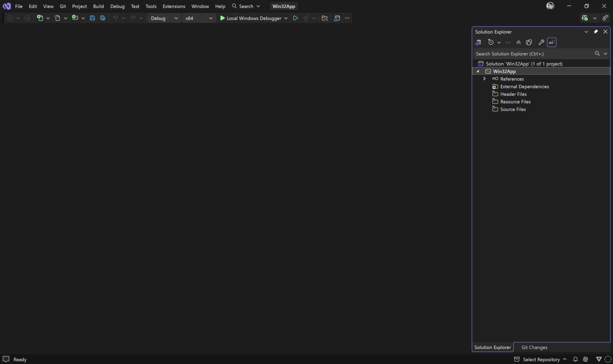613x364 pixels.
Task: Expand the Local Windows Debugger dropdown arrow
Action: pos(286,18)
